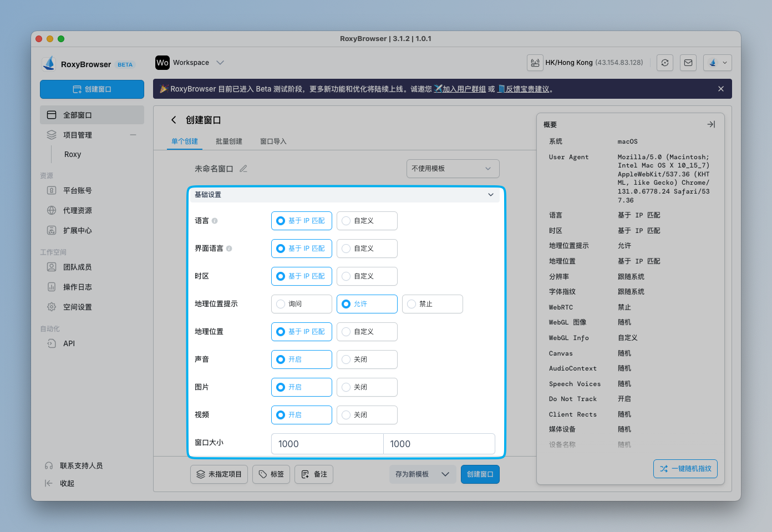772x532 pixels.
Task: Click the network detection icon beside HK/Hong Kong
Action: [x=535, y=63]
